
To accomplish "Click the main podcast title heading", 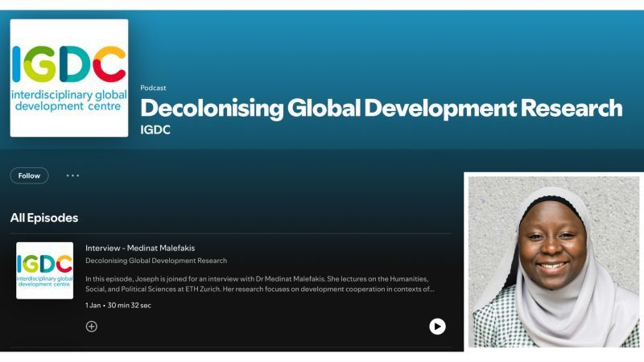I will (381, 108).
